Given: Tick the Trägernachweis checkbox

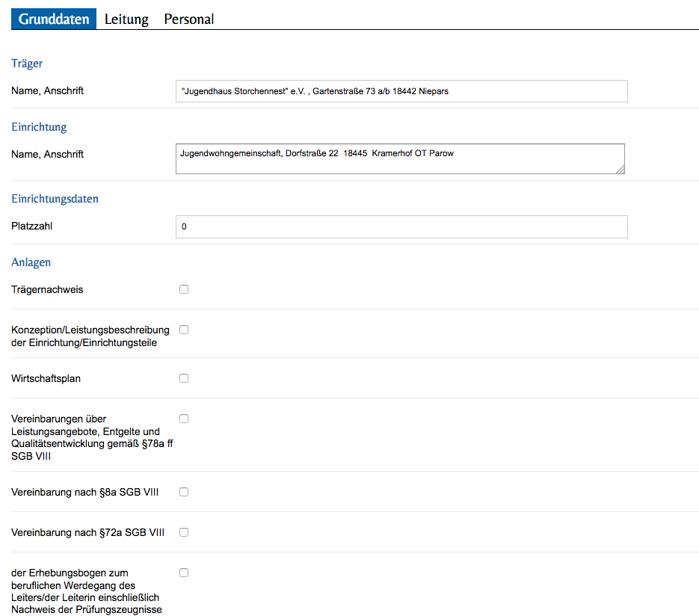Looking at the screenshot, I should tap(184, 289).
